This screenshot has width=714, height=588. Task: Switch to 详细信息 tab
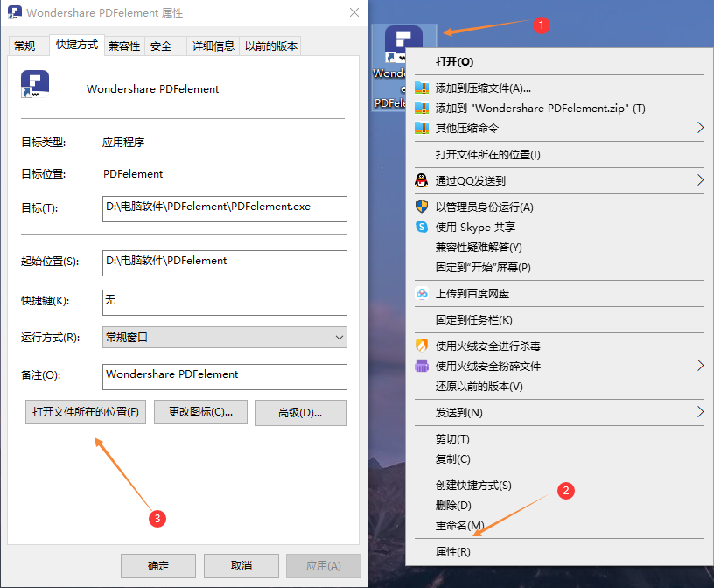pyautogui.click(x=213, y=46)
